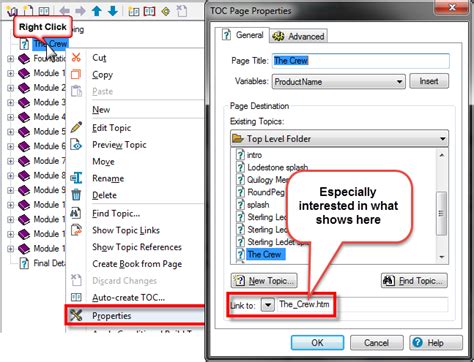Click the Properties tools icon
The height and width of the screenshot is (362, 474).
tap(76, 315)
